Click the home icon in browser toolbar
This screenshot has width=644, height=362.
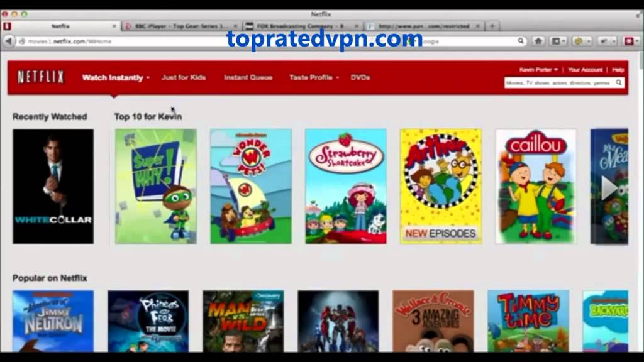tap(538, 41)
